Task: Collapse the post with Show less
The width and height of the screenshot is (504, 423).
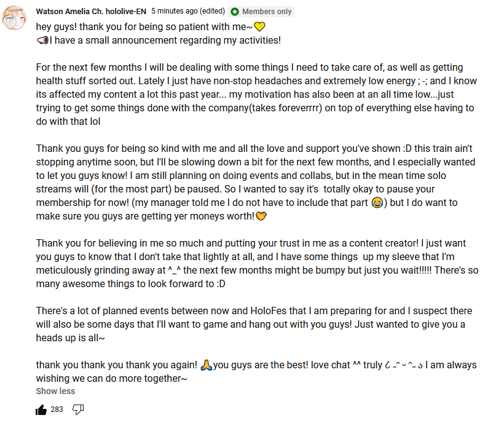Action: [55, 391]
